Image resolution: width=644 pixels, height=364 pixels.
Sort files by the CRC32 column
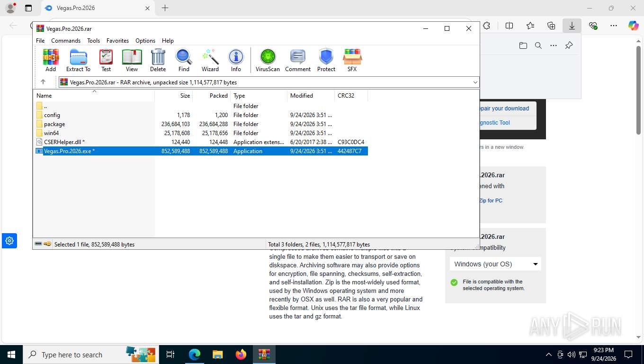[x=351, y=95]
